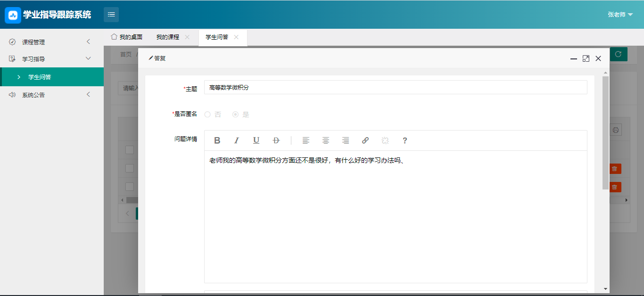Click table horizontal scrollbar right arrow
The height and width of the screenshot is (296, 644).
pos(627,200)
